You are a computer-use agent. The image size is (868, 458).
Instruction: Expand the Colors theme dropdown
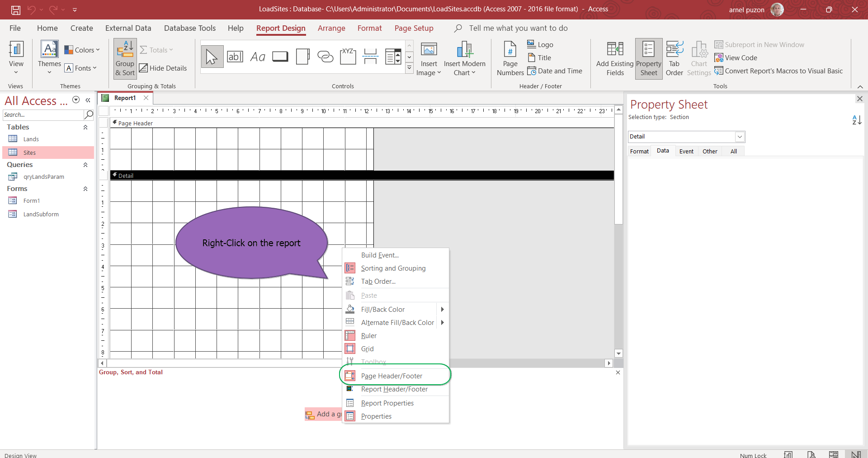82,50
